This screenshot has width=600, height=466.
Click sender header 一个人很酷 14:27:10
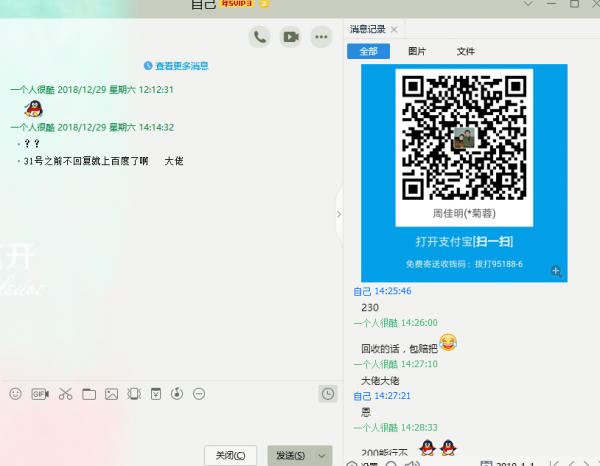click(395, 364)
